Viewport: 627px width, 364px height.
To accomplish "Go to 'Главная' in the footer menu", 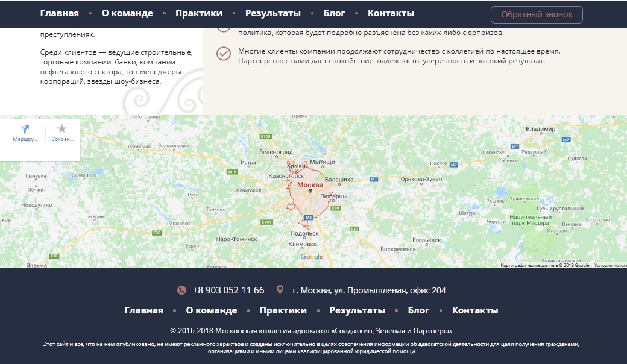I will (143, 310).
